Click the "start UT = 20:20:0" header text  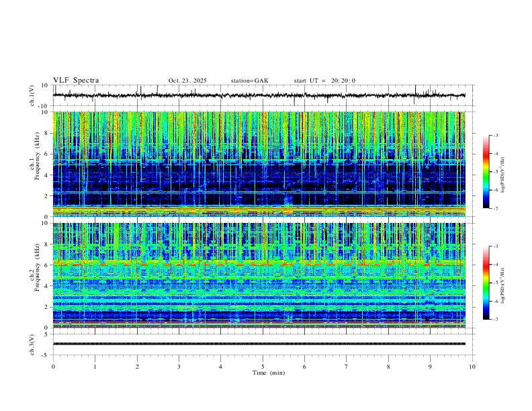[324, 81]
